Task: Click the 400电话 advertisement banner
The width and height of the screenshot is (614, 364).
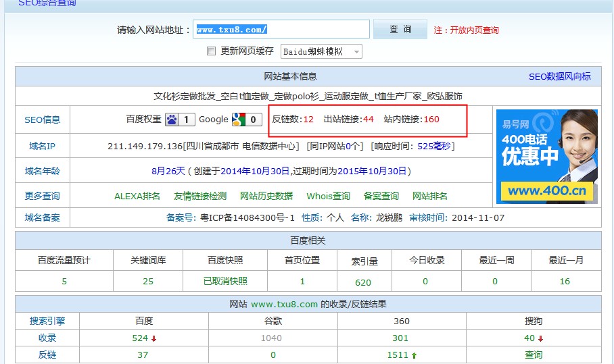Action: (547, 157)
